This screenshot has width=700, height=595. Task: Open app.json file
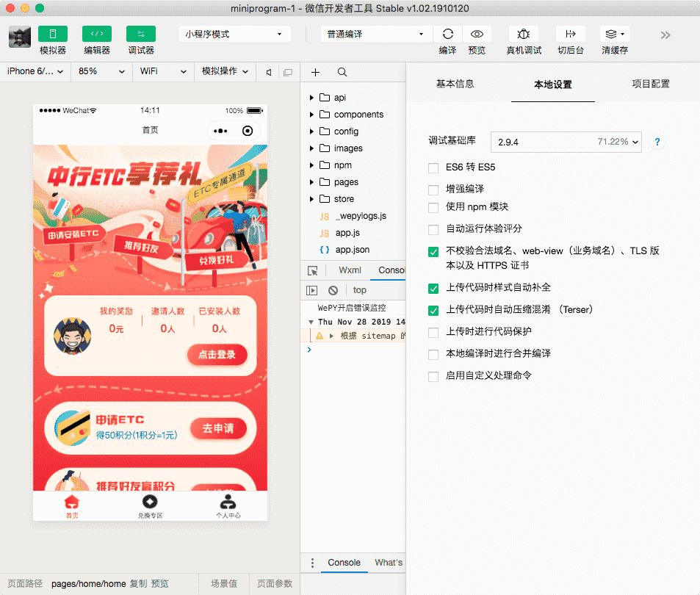tap(353, 250)
